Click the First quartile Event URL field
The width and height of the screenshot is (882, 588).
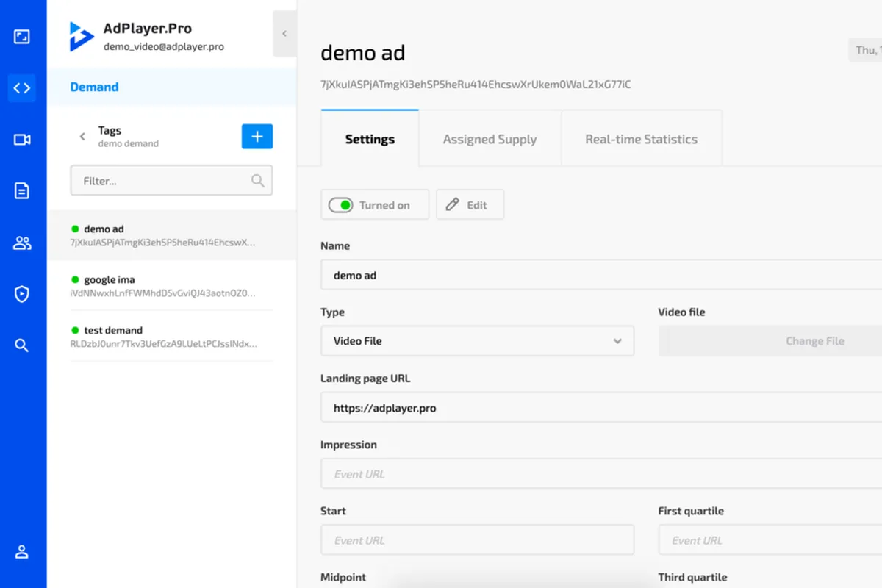pos(770,539)
